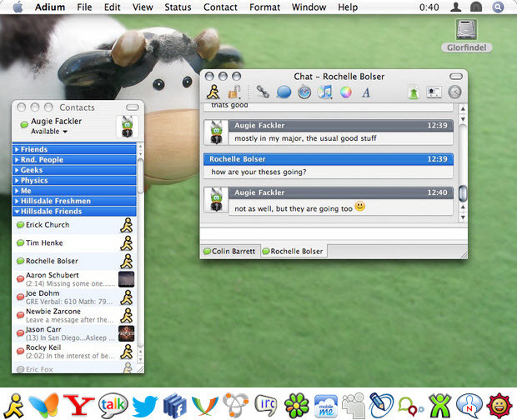Image resolution: width=517 pixels, height=420 pixels.
Task: Click the send file green arrow icon
Action: 414,92
